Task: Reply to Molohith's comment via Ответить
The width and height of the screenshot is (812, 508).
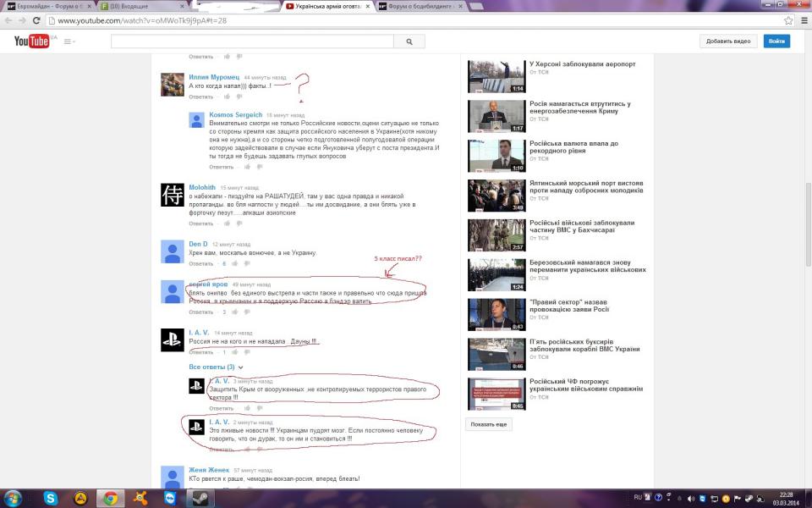Action: tap(201, 224)
